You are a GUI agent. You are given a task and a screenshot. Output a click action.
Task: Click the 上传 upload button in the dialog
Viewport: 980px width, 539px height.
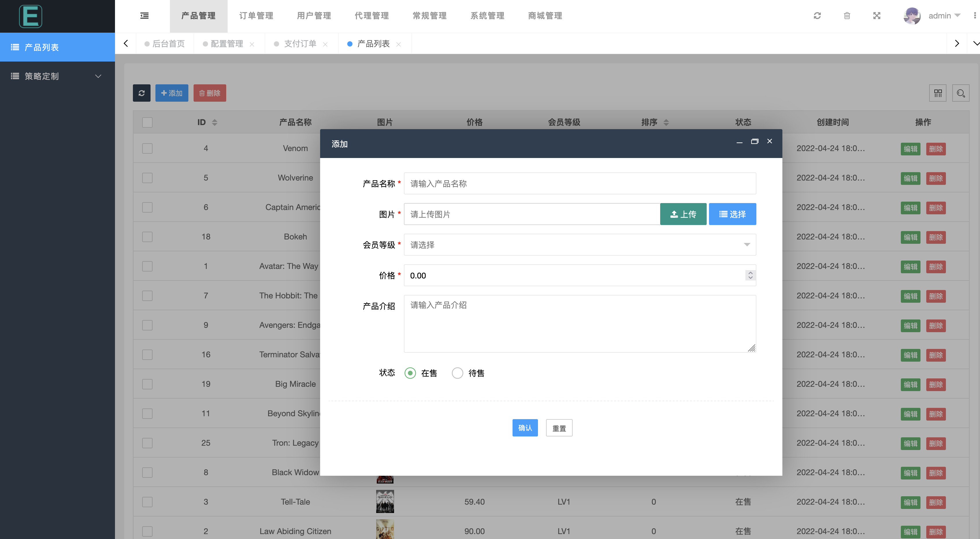683,214
